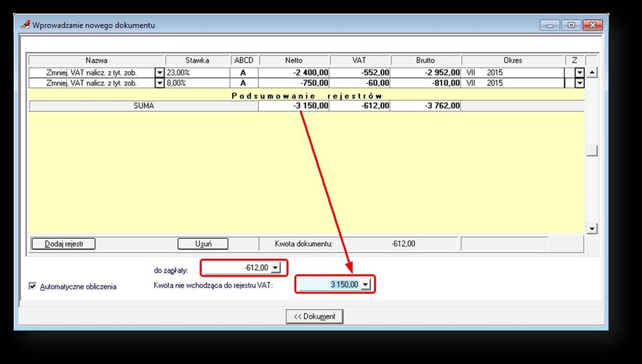The image size is (642, 364).
Task: Open the Z column dropdown in the -810,00 row
Action: 579,83
